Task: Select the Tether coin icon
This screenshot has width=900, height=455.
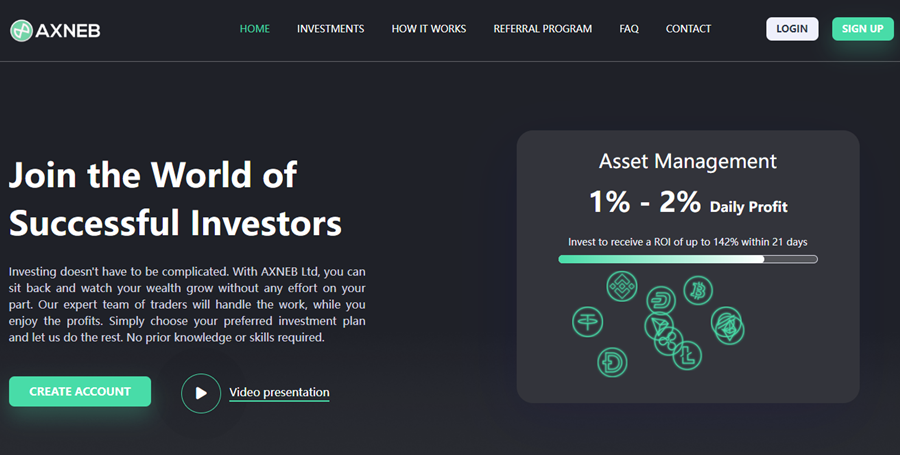Action: click(x=588, y=321)
